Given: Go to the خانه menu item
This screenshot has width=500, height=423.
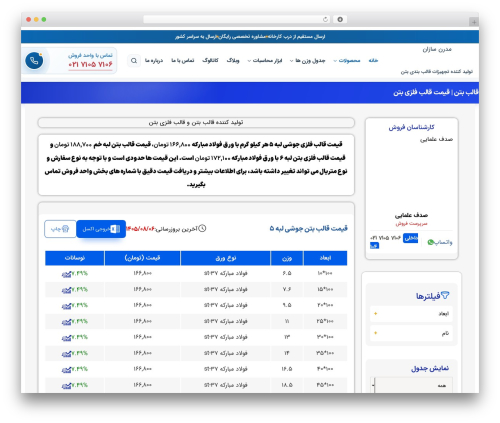Looking at the screenshot, I should (373, 60).
